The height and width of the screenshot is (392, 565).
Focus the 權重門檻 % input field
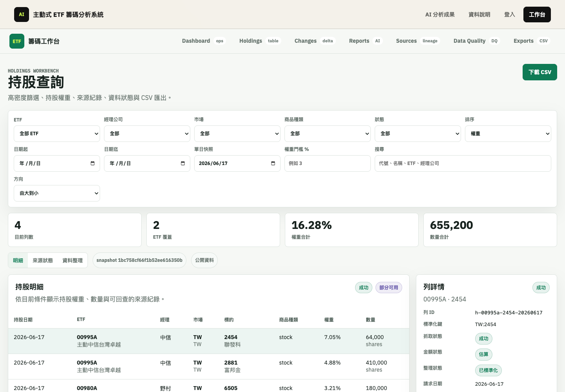[x=328, y=163]
